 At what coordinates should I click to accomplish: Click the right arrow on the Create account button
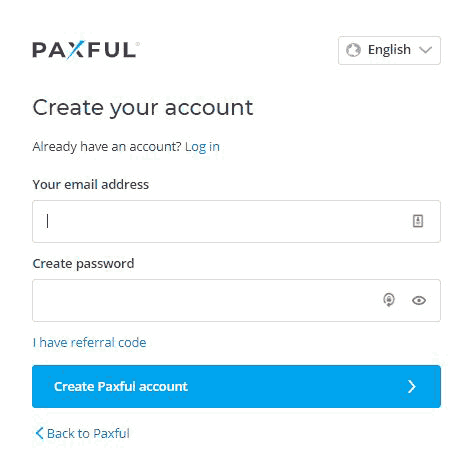pos(412,386)
